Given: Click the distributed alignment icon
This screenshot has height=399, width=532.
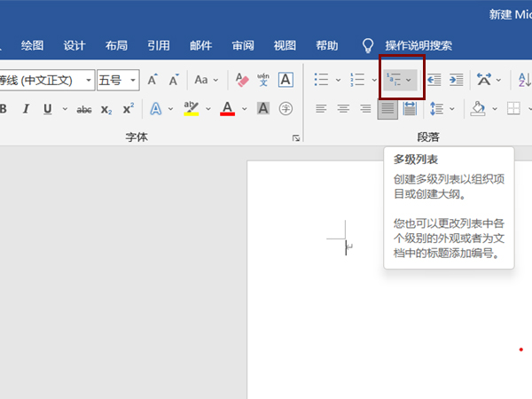Looking at the screenshot, I should pos(410,109).
